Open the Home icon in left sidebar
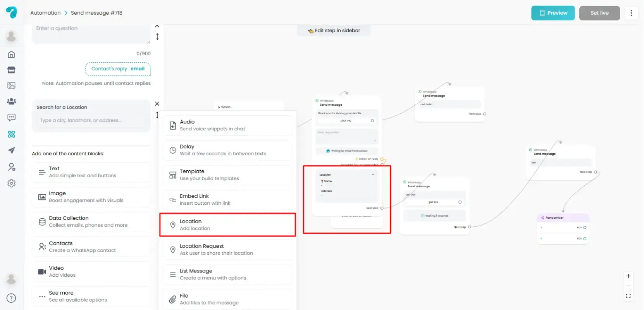The height and width of the screenshot is (310, 644). (11, 55)
